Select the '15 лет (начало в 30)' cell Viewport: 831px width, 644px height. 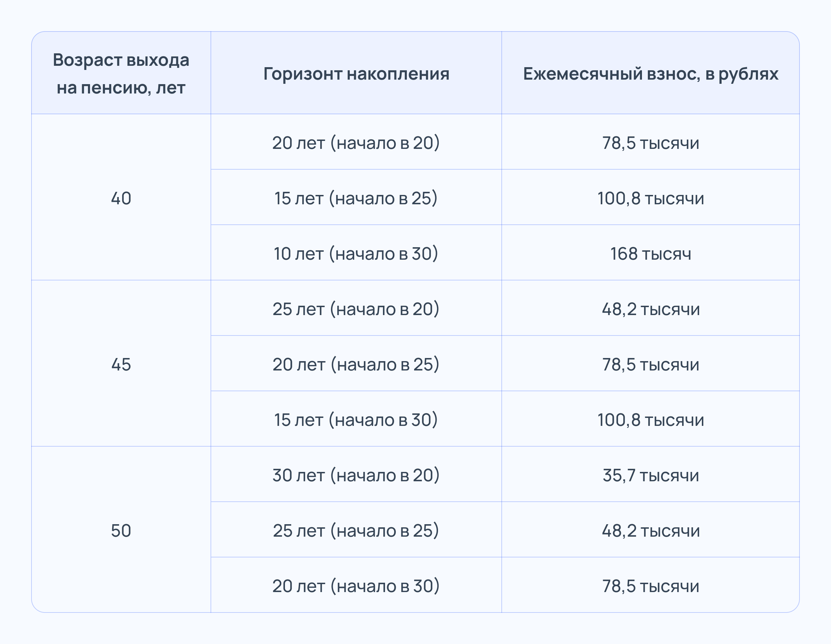(x=356, y=420)
